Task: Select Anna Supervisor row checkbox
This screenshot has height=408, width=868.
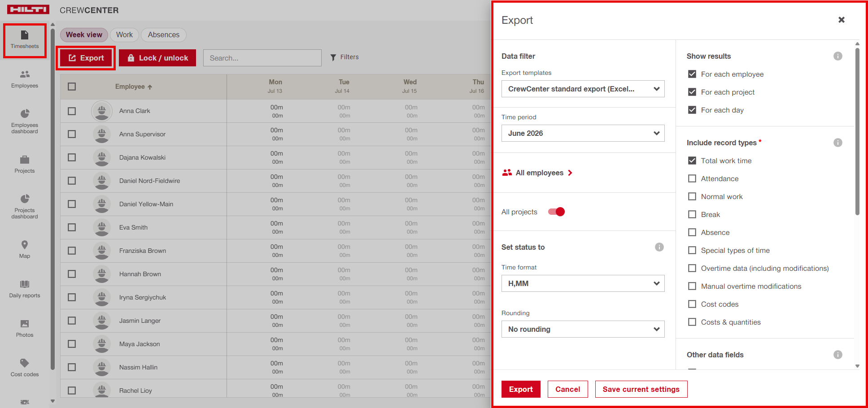Action: click(72, 134)
